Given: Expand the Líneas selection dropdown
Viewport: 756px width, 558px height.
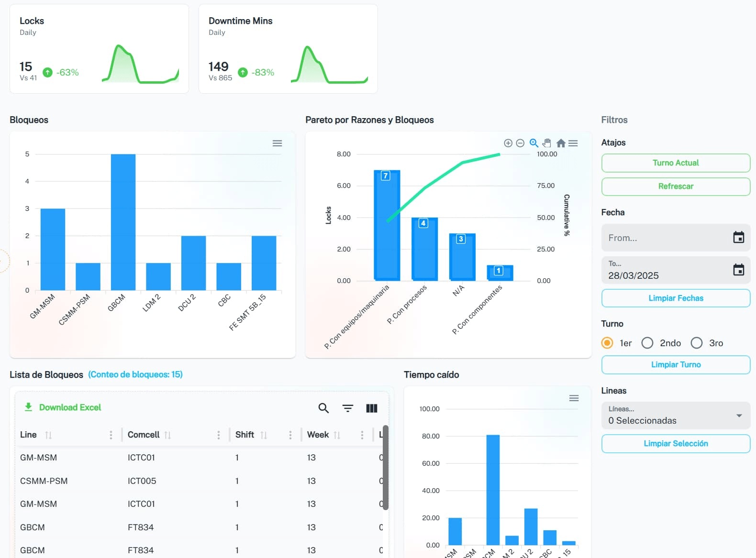Looking at the screenshot, I should [x=739, y=416].
